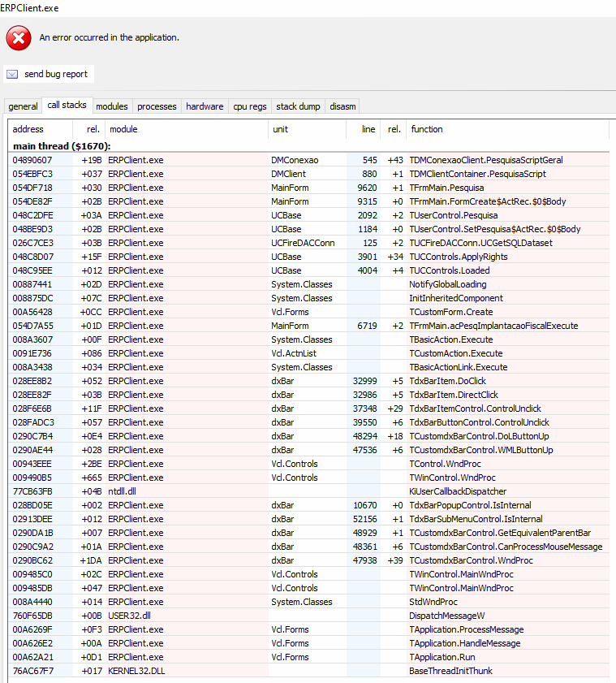Click the line column header
Screen dimensions: 616x683
368,129
